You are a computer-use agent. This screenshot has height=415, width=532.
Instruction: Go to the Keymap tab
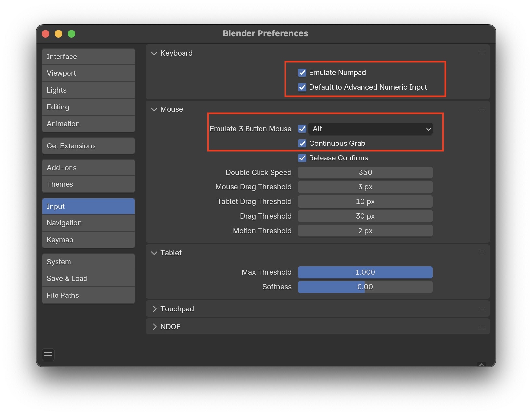pyautogui.click(x=88, y=240)
